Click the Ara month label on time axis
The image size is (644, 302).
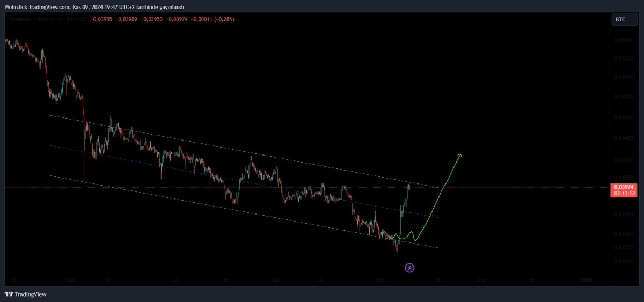[x=481, y=280]
